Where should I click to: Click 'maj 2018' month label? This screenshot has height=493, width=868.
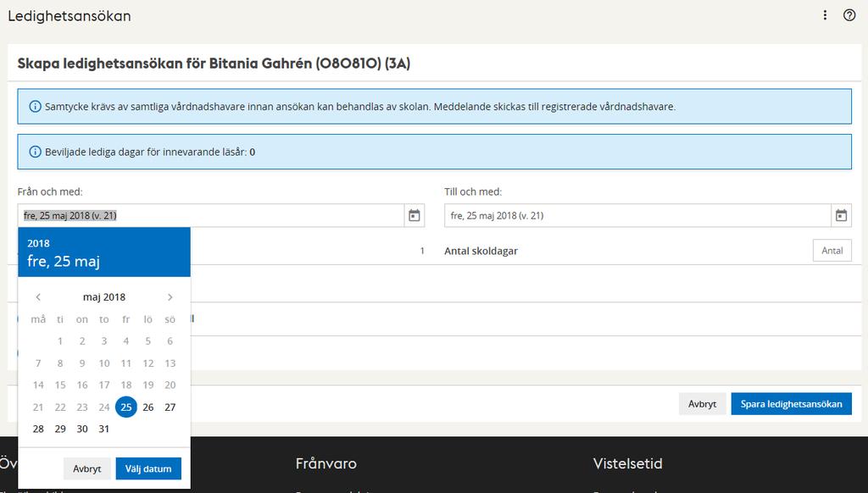(x=104, y=297)
